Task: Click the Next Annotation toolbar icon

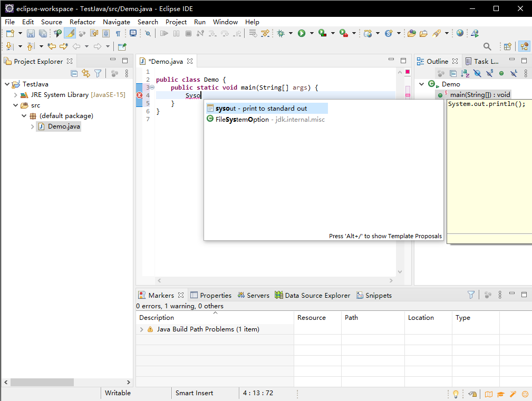Action: tap(10, 46)
